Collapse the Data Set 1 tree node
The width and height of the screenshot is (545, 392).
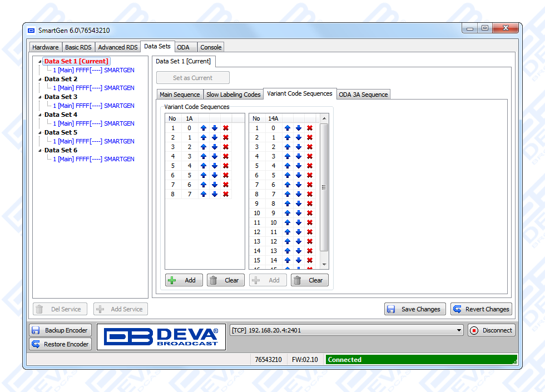[40, 62]
